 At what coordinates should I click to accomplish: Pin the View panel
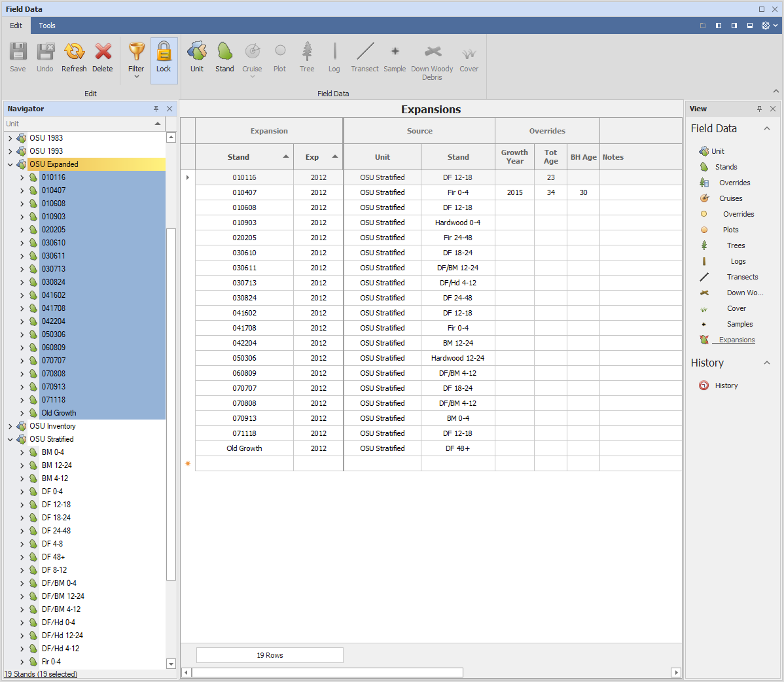[759, 109]
